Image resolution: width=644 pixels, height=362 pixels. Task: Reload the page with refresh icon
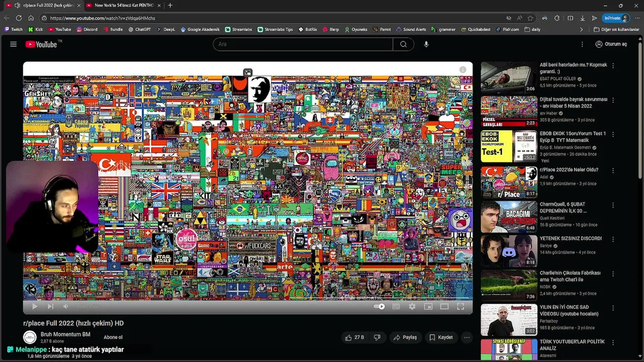pos(19,18)
